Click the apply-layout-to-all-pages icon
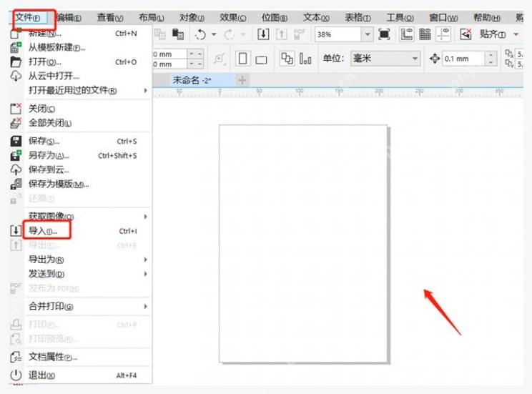The height and width of the screenshot is (394, 532). coord(287,59)
